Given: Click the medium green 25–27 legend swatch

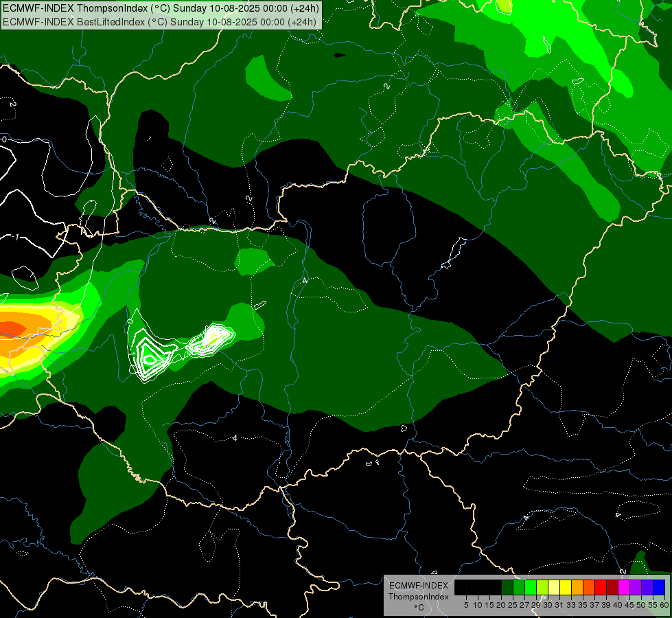Looking at the screenshot, I should pos(519,587).
